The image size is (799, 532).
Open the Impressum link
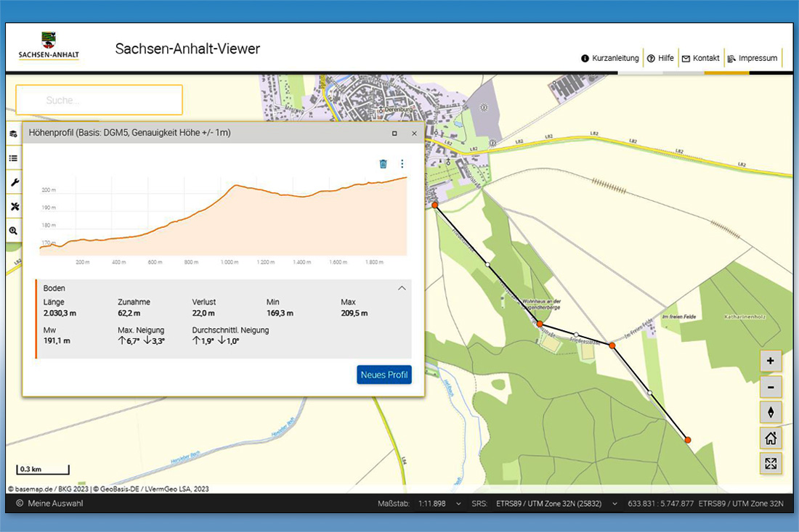[753, 58]
